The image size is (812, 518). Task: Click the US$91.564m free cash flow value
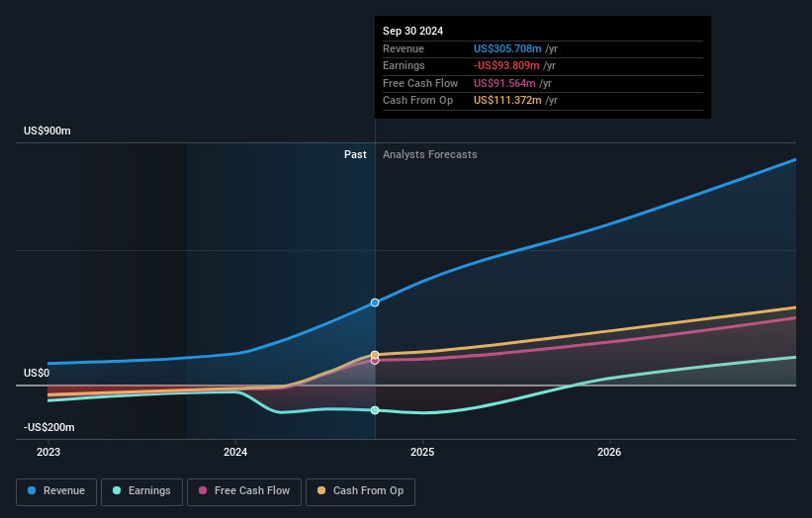(504, 83)
